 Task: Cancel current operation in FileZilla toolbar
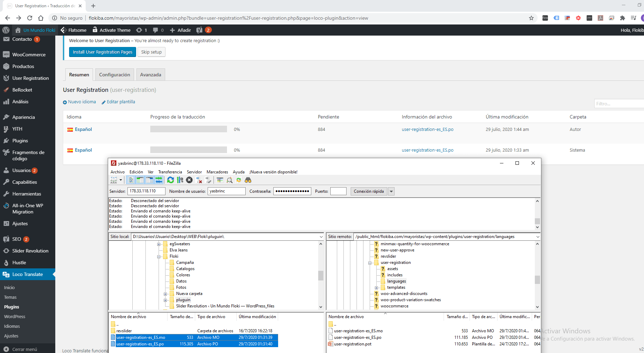click(x=189, y=180)
